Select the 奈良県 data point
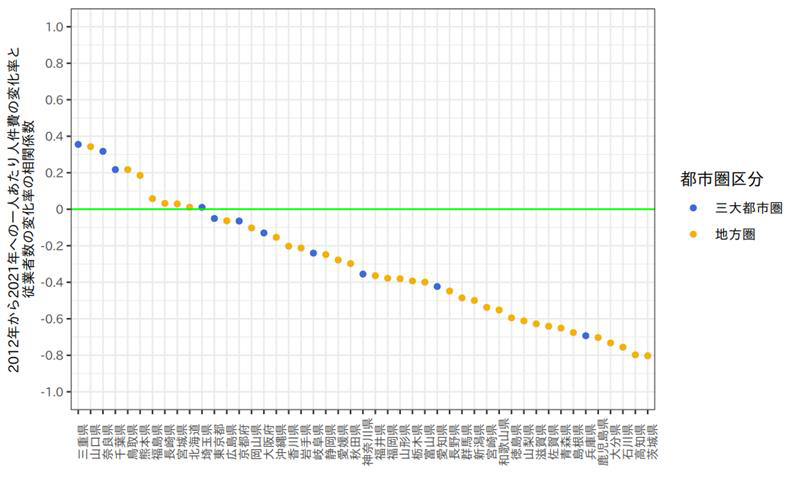 [x=103, y=151]
